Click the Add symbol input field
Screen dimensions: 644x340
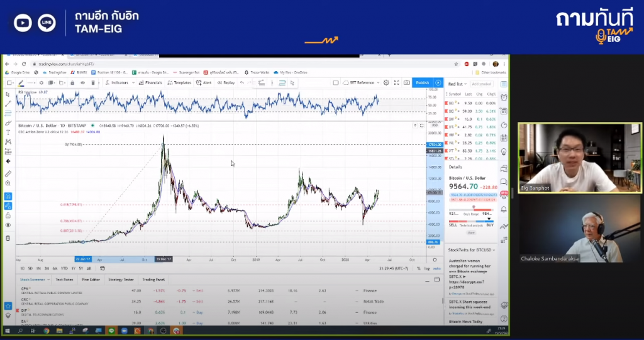481,84
